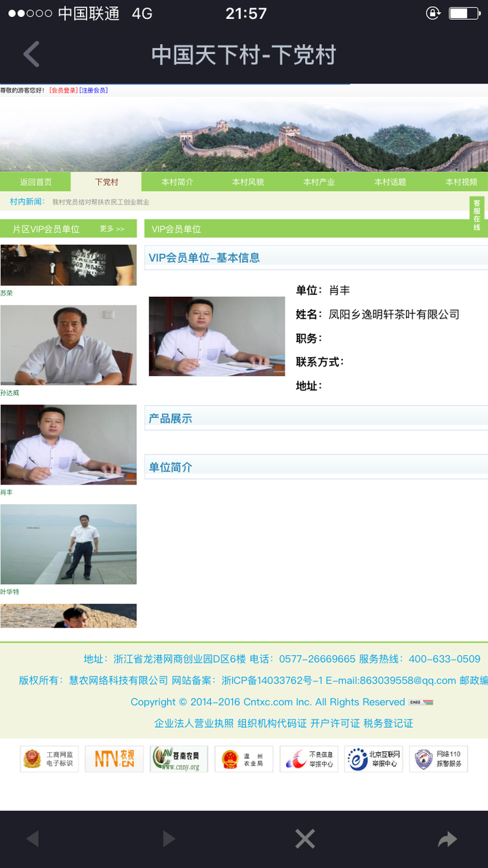The image size is (488, 868).
Task: Close the page with the X icon
Action: (305, 839)
